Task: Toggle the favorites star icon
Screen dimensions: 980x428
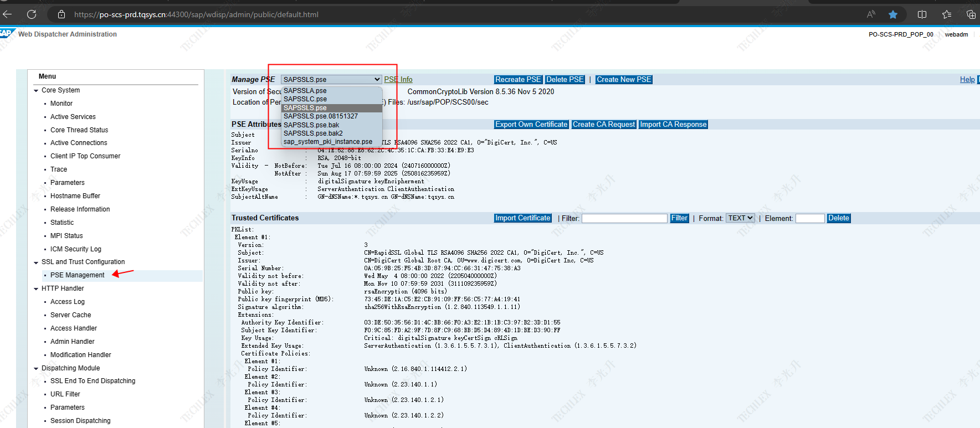Action: click(893, 14)
